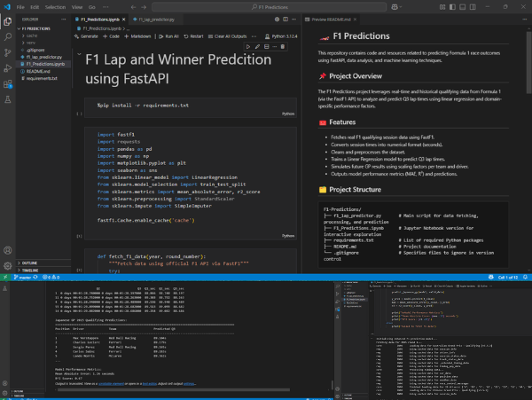
Task: Open the Accounts menu icon
Action: [7, 250]
